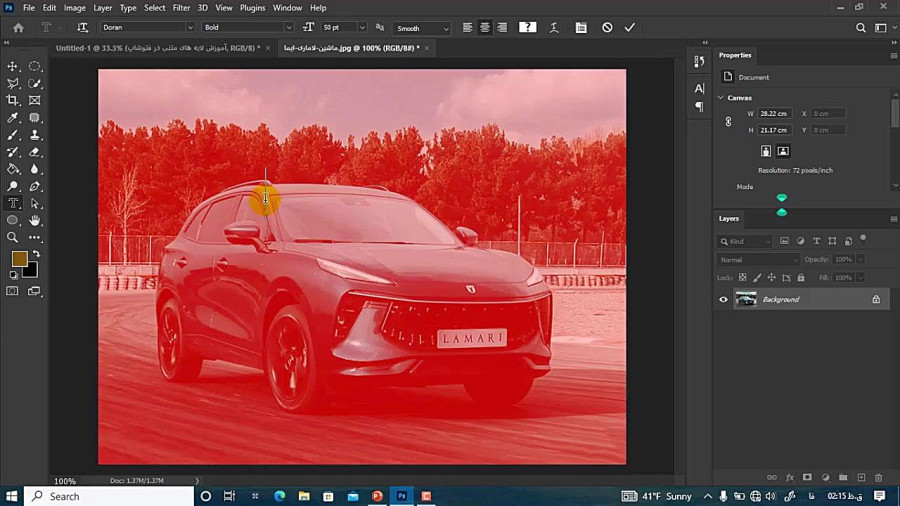Select the Crop tool
The width and height of the screenshot is (900, 506).
coord(12,100)
